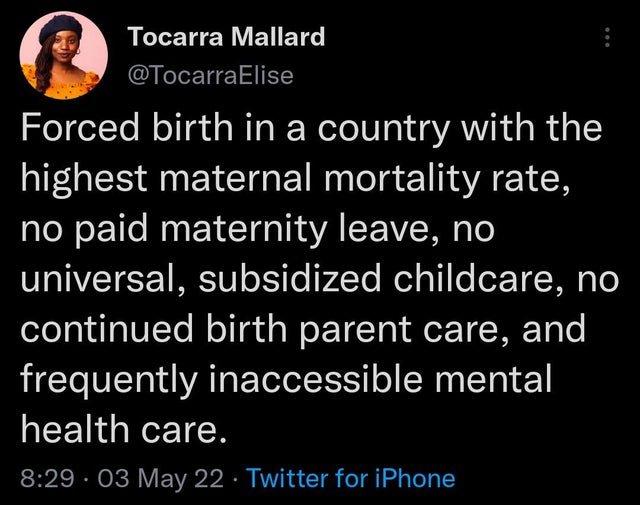The height and width of the screenshot is (505, 640).
Task: Click the 03 May 22 date
Action: pos(160,478)
